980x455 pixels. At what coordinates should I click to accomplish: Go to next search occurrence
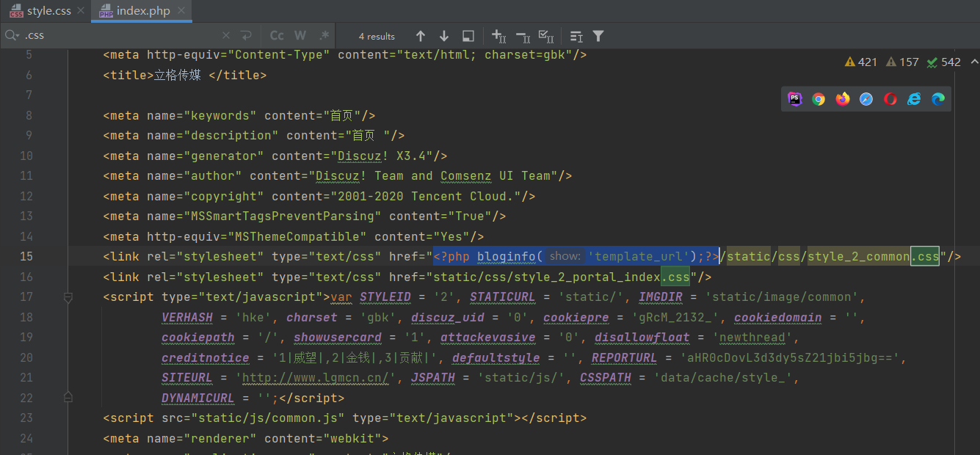444,36
